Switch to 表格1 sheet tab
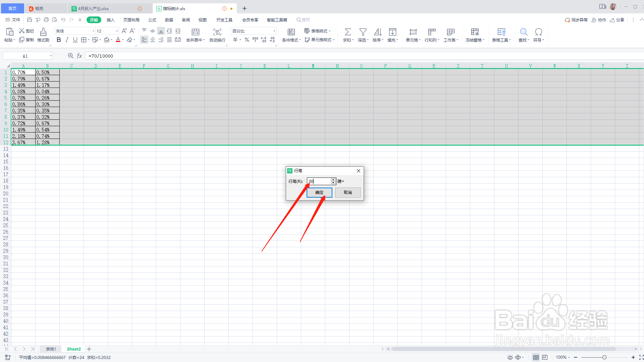 tap(51, 349)
